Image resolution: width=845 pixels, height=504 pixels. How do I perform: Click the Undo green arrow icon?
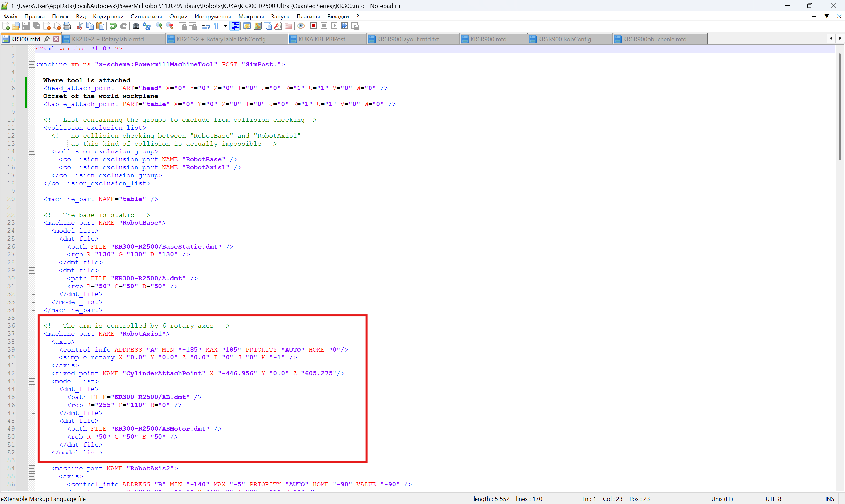(x=113, y=26)
